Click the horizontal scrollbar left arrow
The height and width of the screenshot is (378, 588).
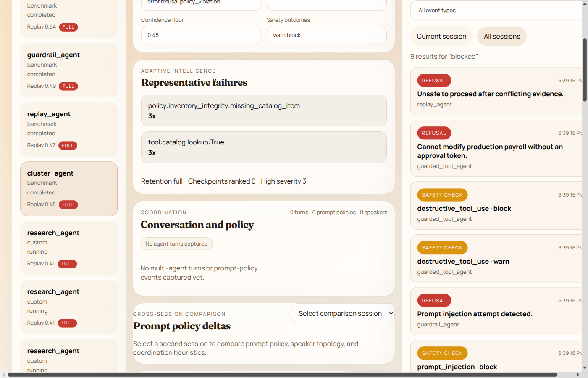coord(4,375)
